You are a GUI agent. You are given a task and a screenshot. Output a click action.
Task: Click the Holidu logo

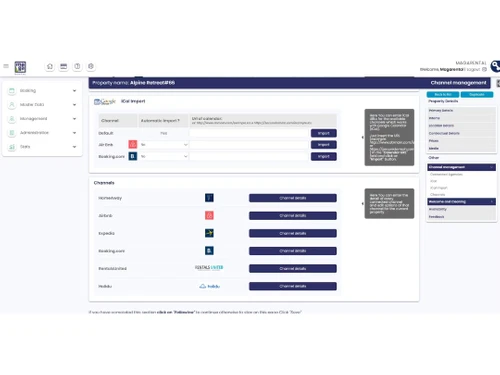pyautogui.click(x=209, y=286)
